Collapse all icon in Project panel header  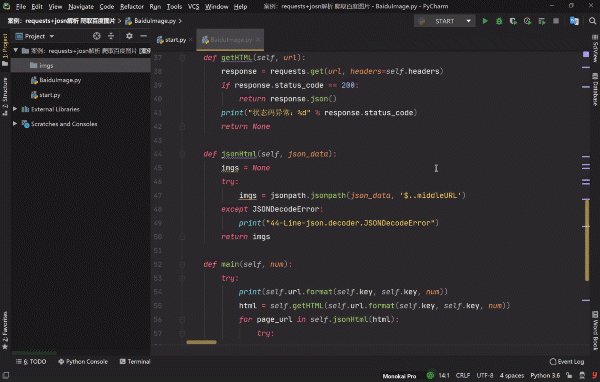click(x=111, y=36)
